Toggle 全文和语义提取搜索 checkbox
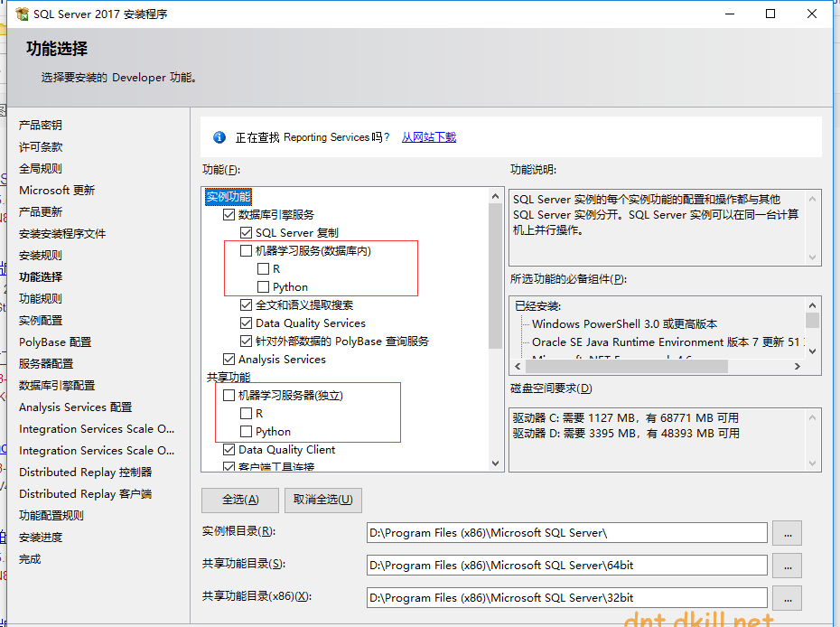Screen dimensions: 840x627 [246, 305]
